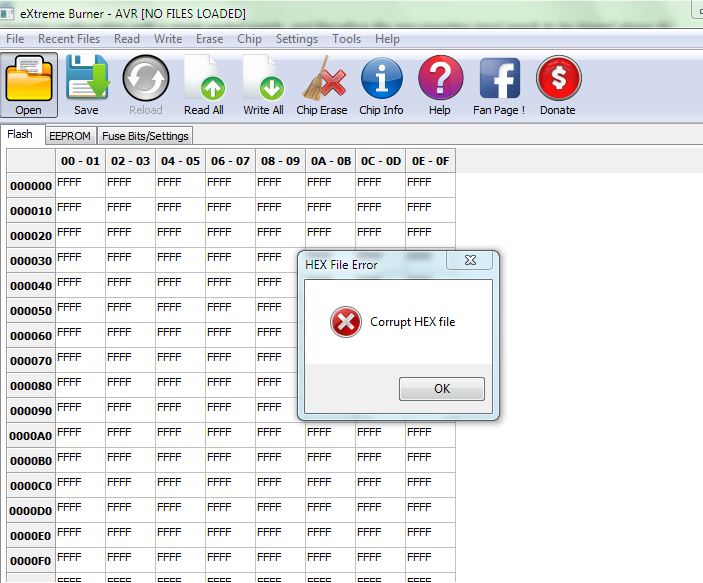Select row address 0000E0
703x583 pixels.
(x=31, y=536)
